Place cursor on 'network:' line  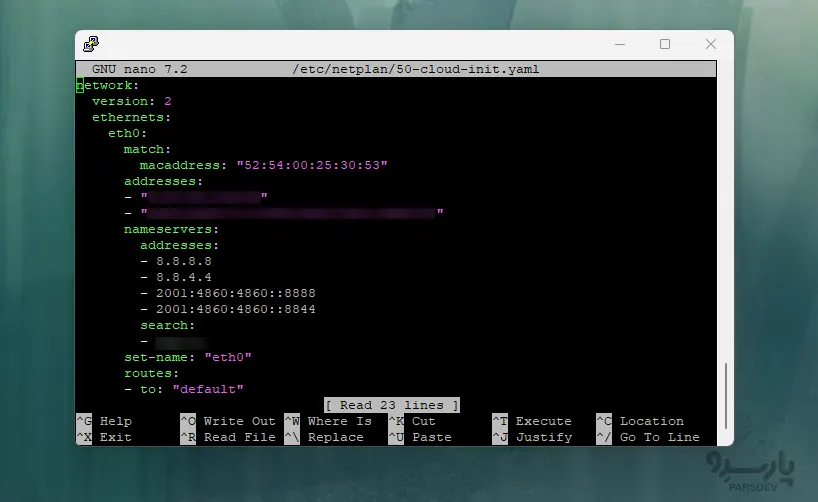[107, 85]
